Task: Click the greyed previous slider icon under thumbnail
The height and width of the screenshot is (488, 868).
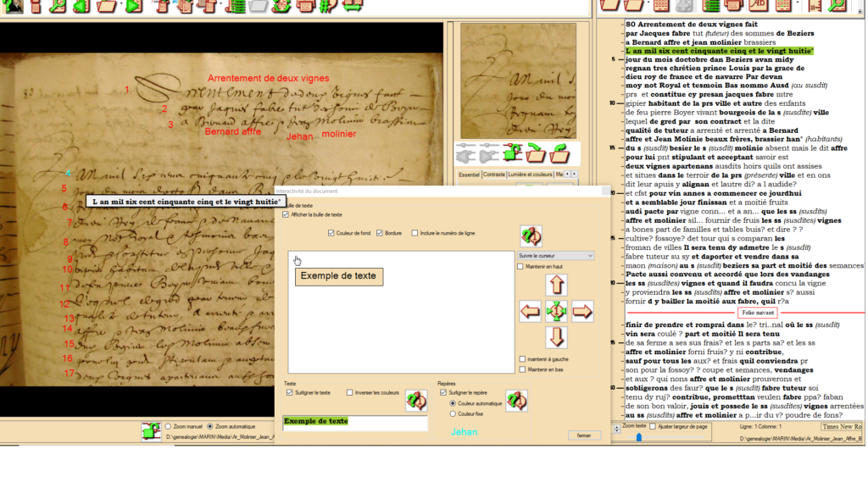Action: 465,152
